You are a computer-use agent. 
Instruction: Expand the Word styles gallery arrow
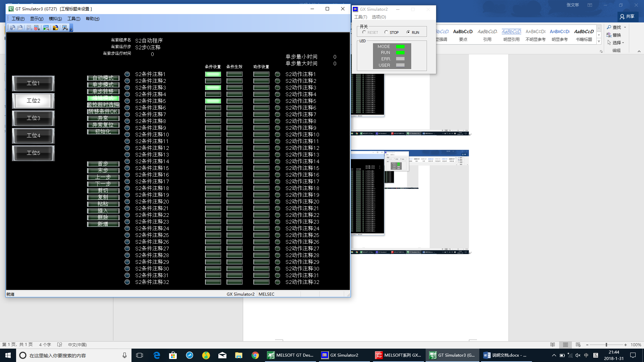(x=599, y=42)
